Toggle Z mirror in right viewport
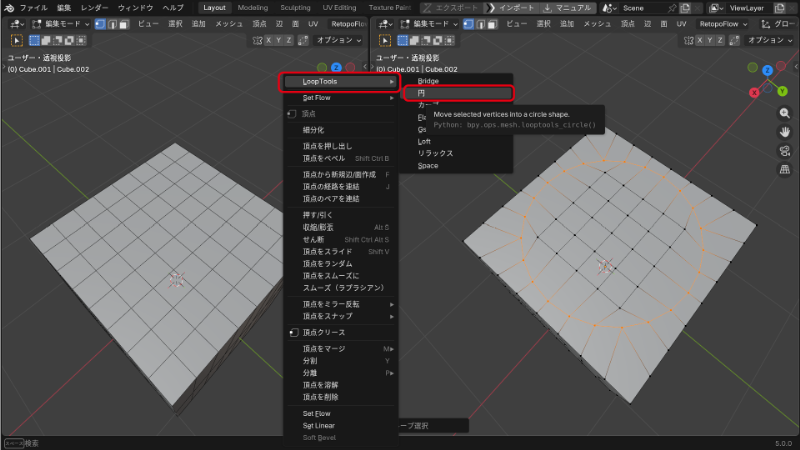Image resolution: width=800 pixels, height=450 pixels. coord(720,40)
